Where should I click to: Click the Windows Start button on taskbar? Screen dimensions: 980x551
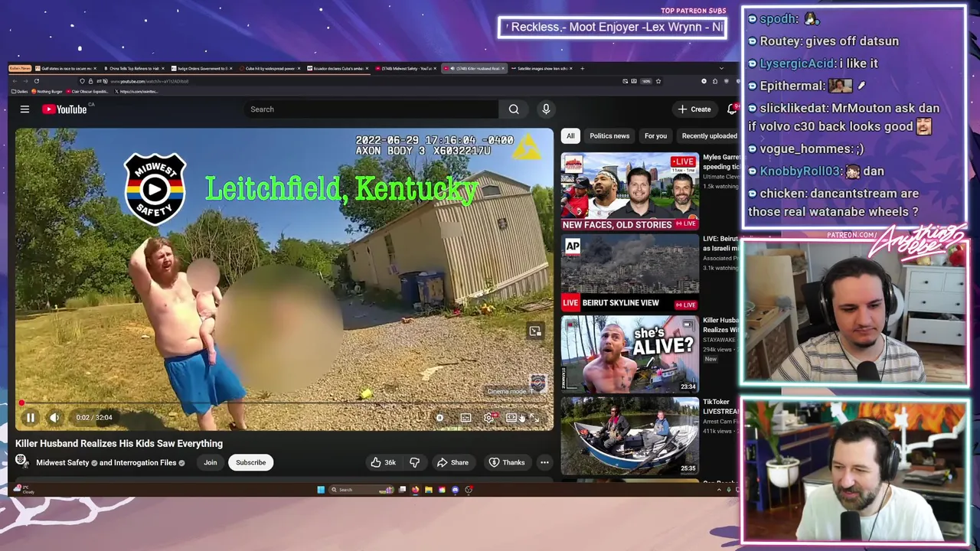pyautogui.click(x=321, y=490)
